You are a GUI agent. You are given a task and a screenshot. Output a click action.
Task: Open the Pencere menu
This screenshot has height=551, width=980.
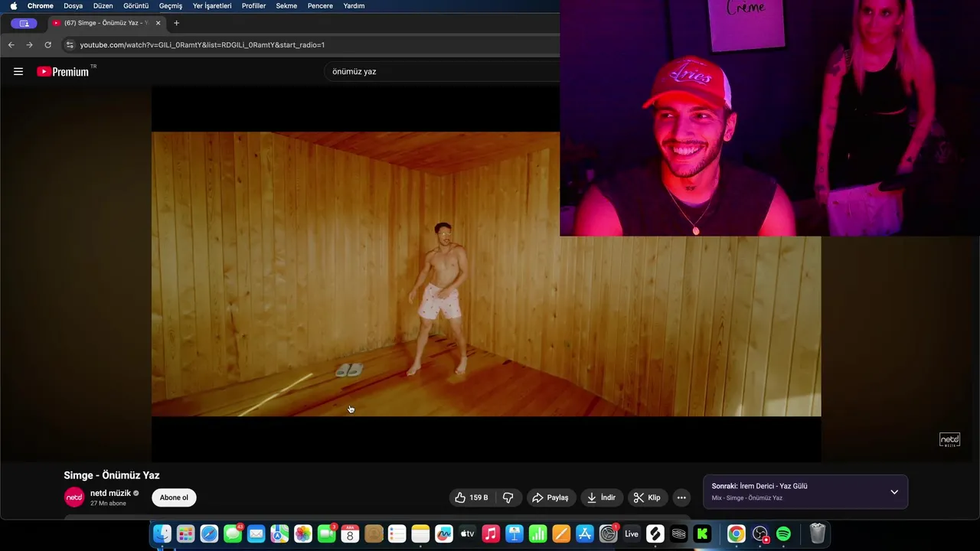pyautogui.click(x=320, y=5)
